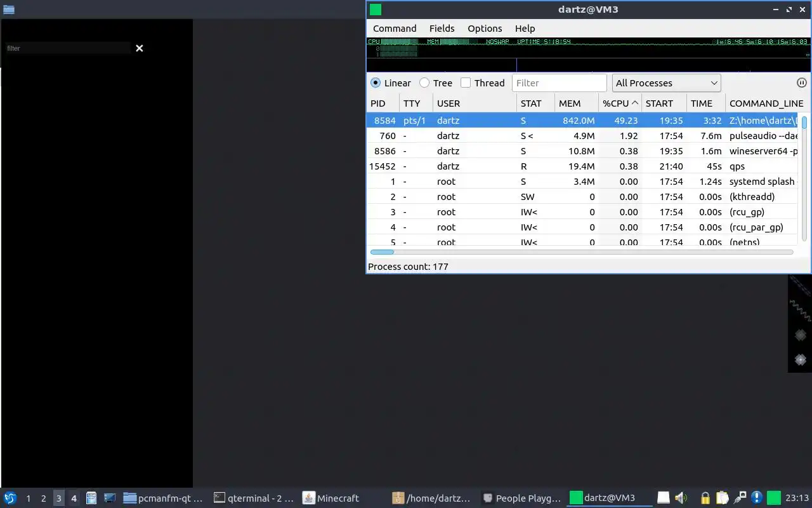Select the systemd splash process row
The image size is (812, 508).
point(582,181)
